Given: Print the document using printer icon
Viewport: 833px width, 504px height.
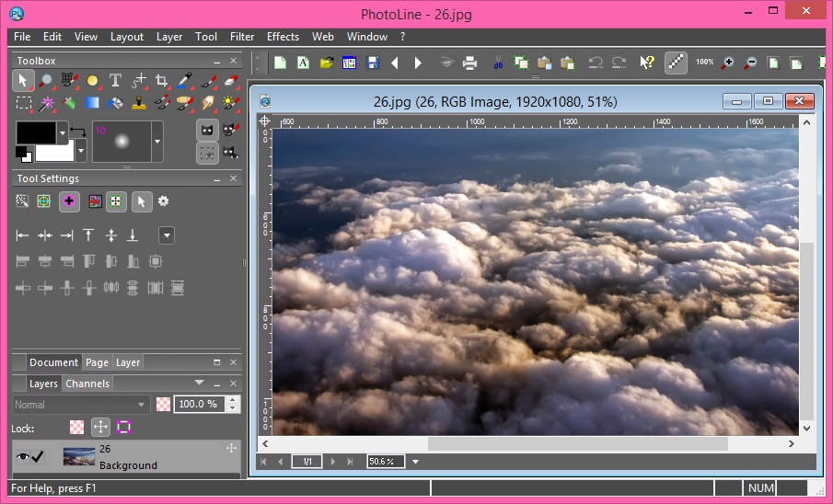Looking at the screenshot, I should point(469,63).
